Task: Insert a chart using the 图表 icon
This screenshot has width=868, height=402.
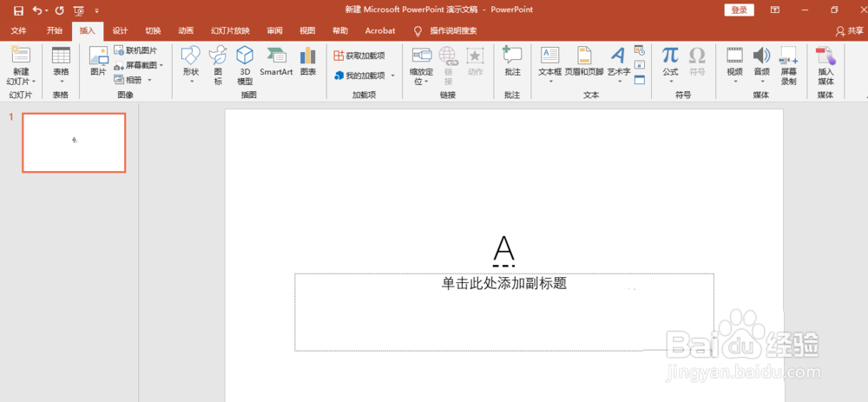Action: click(x=308, y=61)
